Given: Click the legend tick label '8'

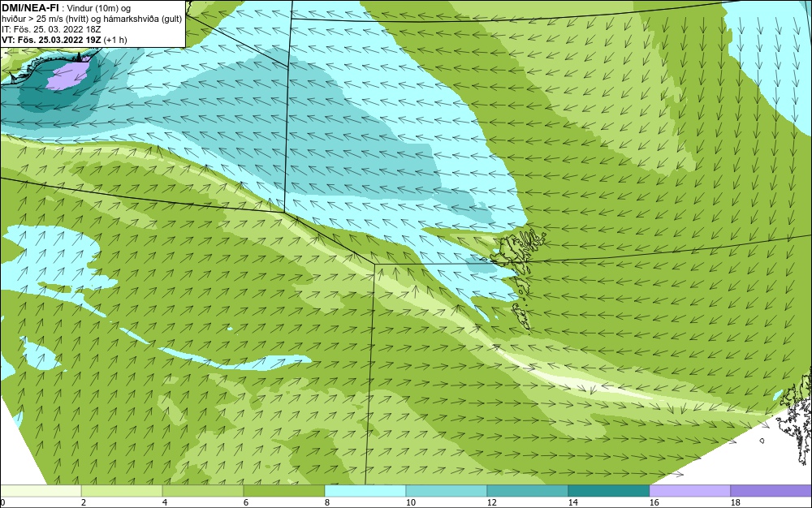Looking at the screenshot, I should (x=326, y=502).
